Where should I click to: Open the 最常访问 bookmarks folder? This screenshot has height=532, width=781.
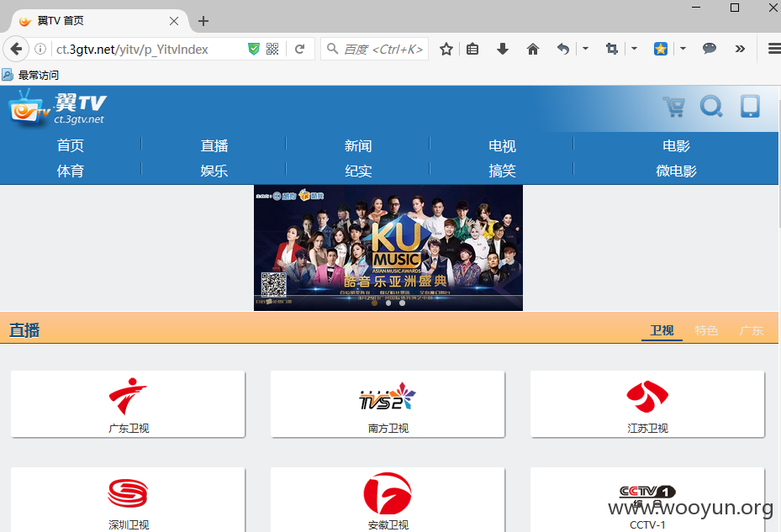tap(30, 75)
